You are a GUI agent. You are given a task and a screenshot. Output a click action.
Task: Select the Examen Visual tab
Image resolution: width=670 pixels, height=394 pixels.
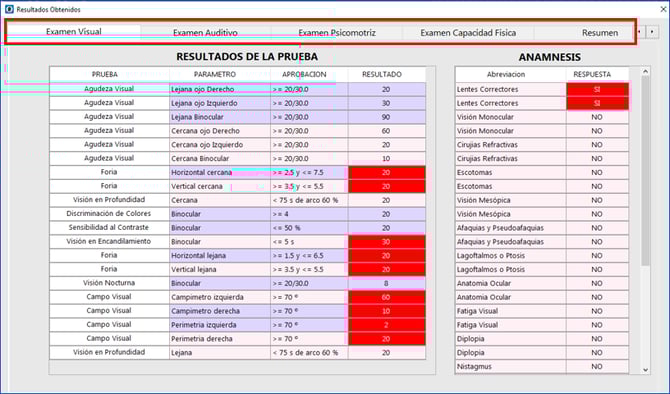pyautogui.click(x=73, y=32)
